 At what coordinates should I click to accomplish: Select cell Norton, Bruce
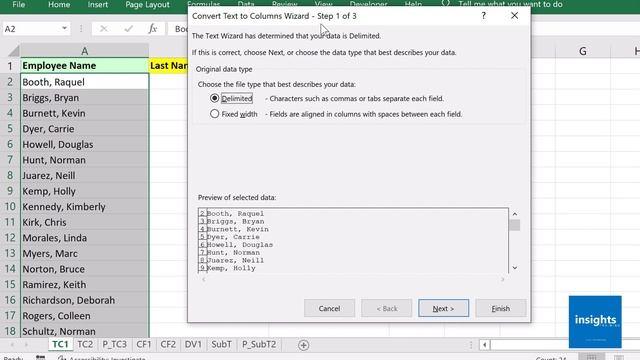(x=84, y=269)
